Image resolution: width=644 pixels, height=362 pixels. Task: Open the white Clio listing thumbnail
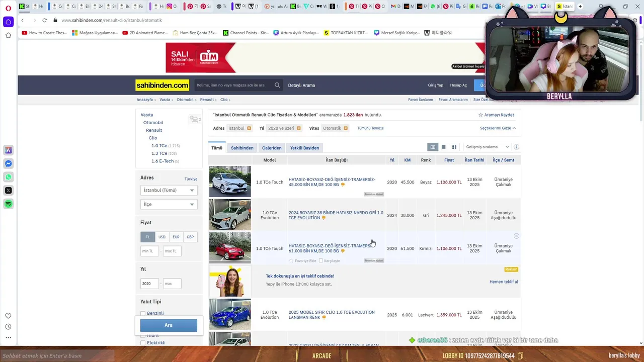click(230, 182)
